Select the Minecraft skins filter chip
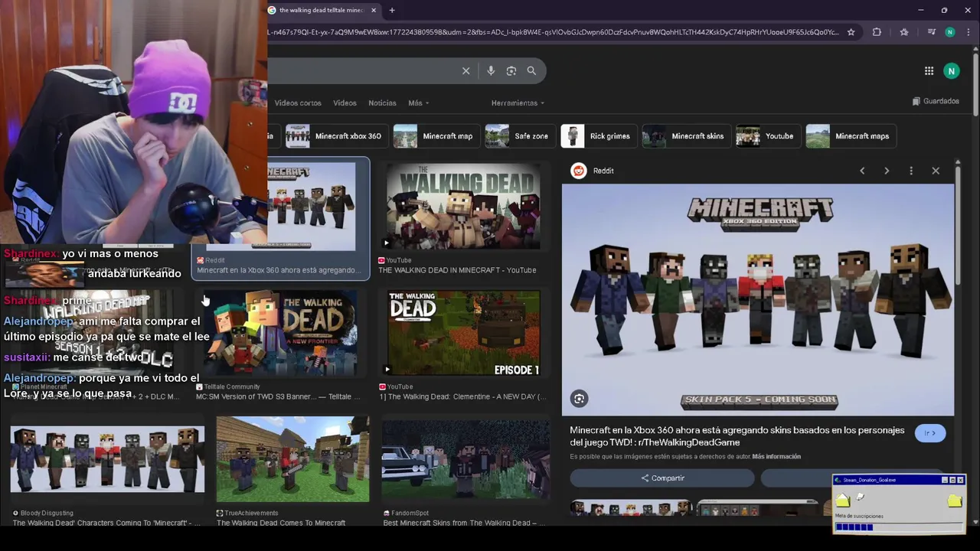Viewport: 980px width, 551px height. tap(685, 136)
